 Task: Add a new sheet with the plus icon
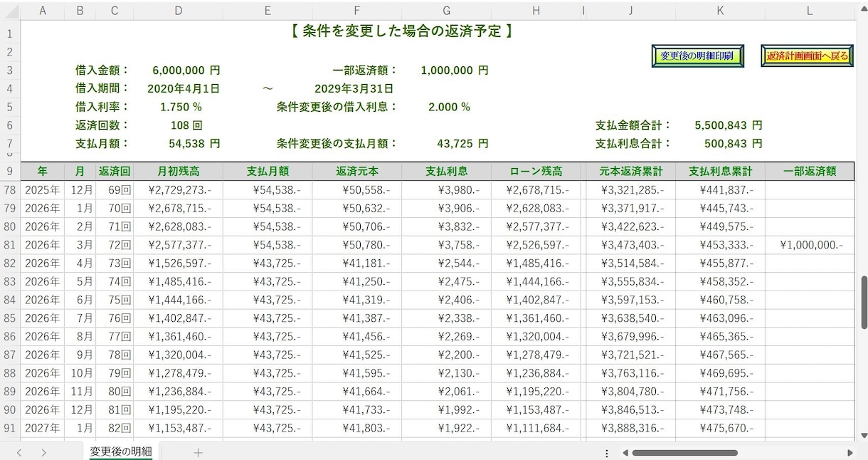click(198, 452)
